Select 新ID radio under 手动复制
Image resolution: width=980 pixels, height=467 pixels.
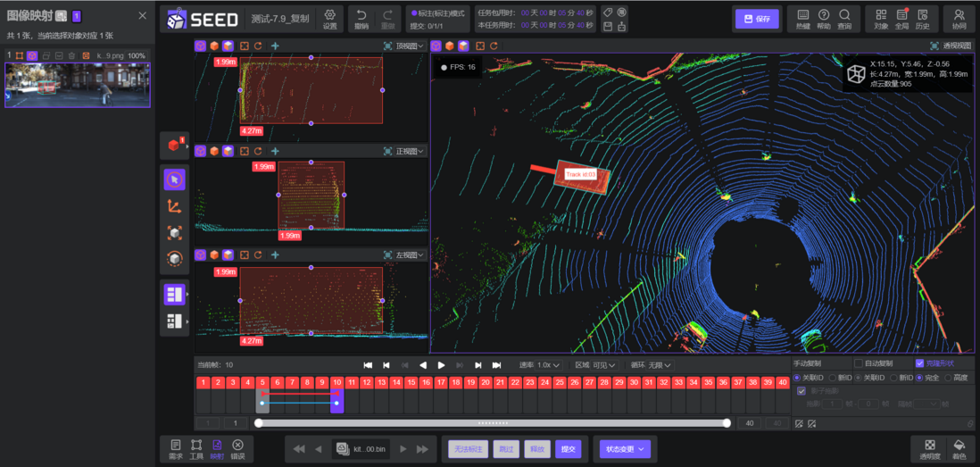(x=832, y=378)
